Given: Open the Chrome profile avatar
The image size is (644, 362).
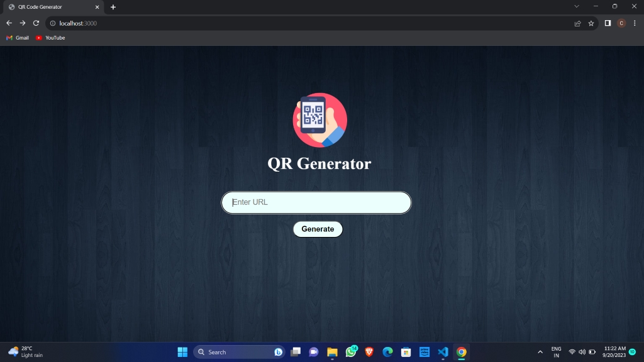Looking at the screenshot, I should (621, 23).
